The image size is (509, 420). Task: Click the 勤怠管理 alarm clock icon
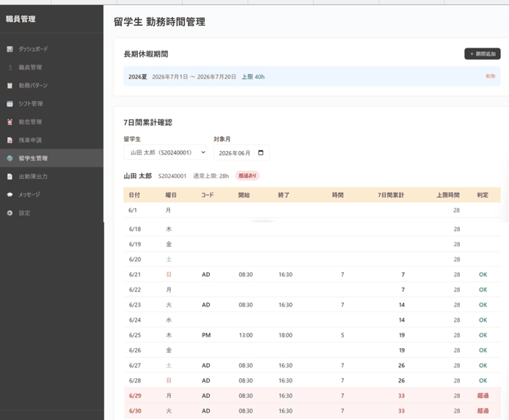[10, 122]
